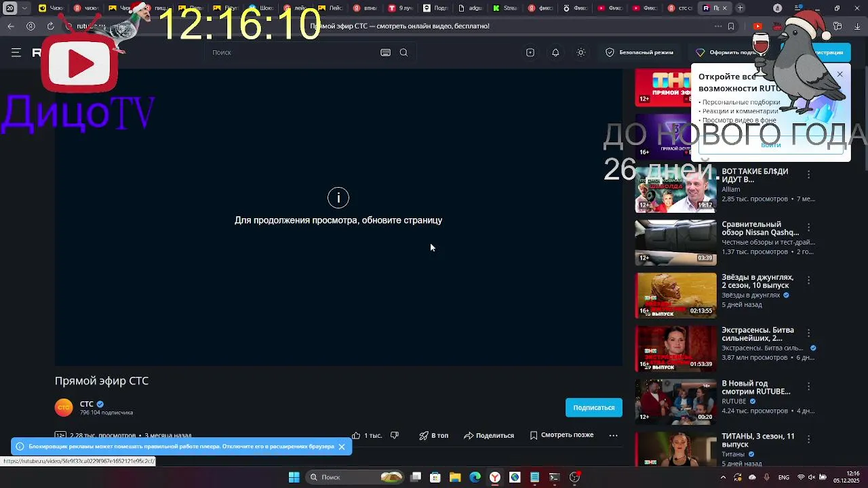Dislike the video with thumbs down
Image resolution: width=868 pixels, height=488 pixels.
click(395, 435)
